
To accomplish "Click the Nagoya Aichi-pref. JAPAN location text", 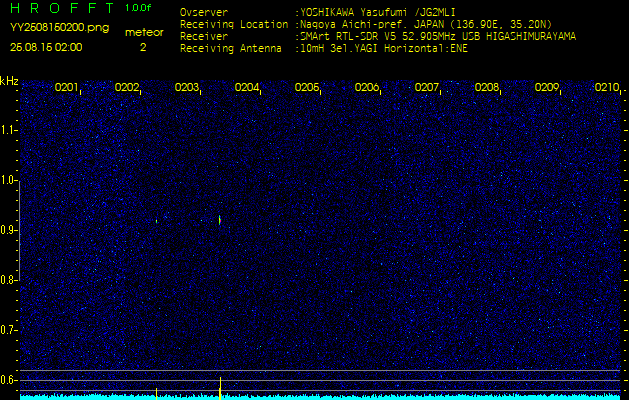I will [x=426, y=24].
